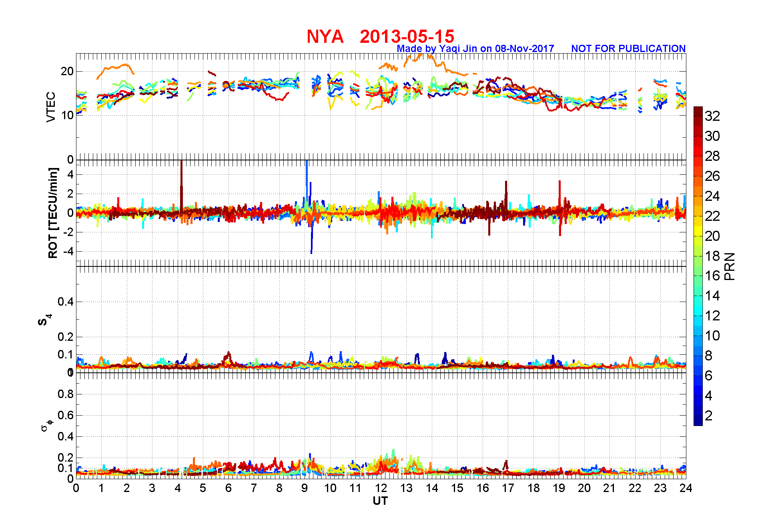762x532 pixels.
Task: Pick the 16 tick on the PRN colorbar
Action: point(712,276)
